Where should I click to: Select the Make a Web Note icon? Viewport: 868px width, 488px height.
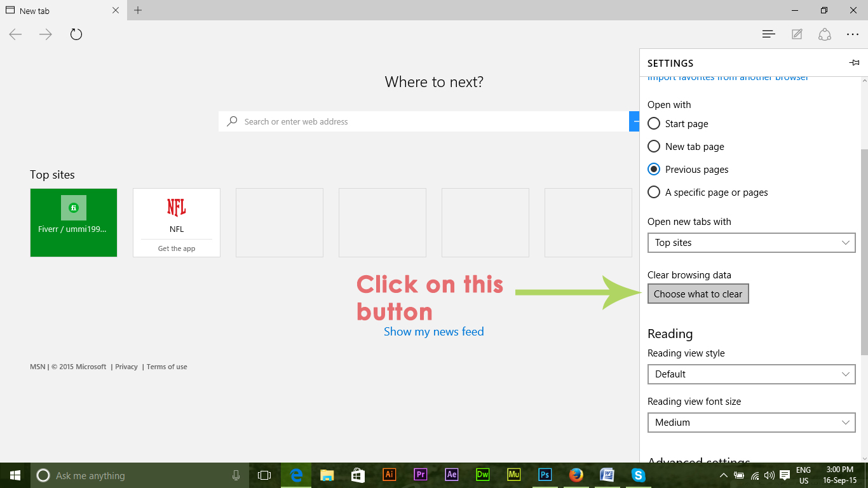[796, 34]
